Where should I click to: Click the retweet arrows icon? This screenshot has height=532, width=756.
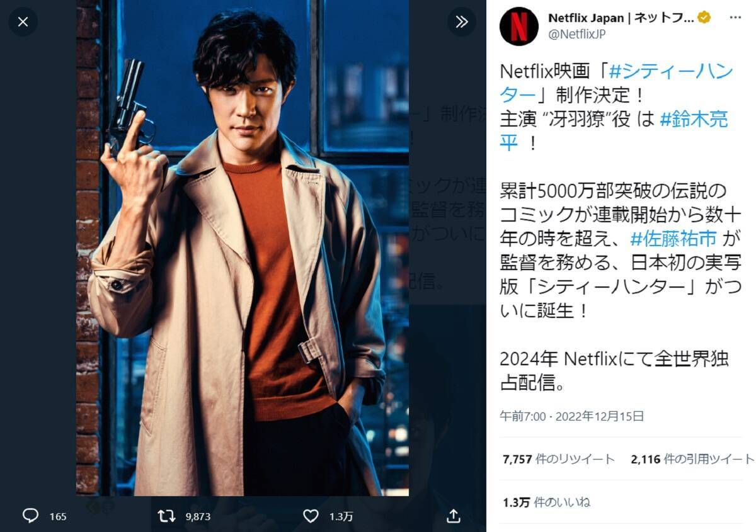(x=166, y=516)
